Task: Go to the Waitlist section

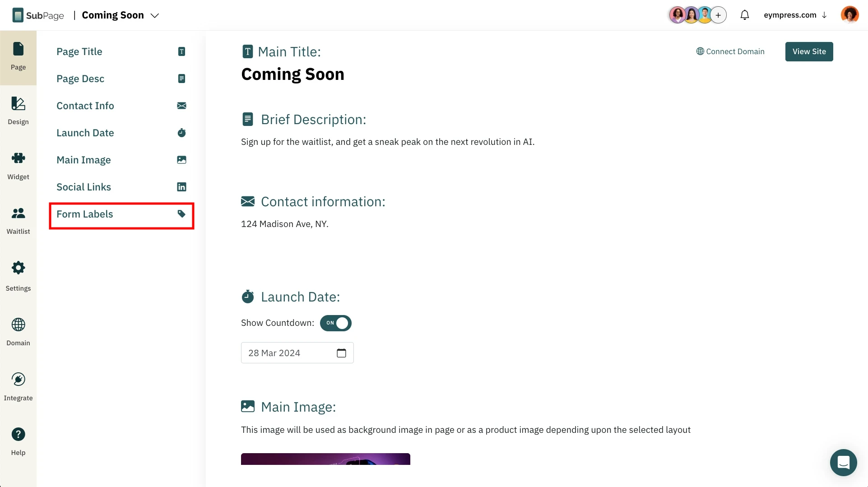Action: 18,220
